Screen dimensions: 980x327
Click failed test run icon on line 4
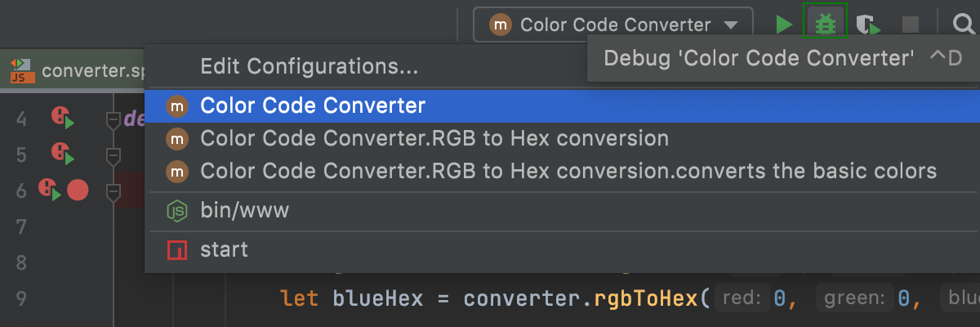pos(60,118)
